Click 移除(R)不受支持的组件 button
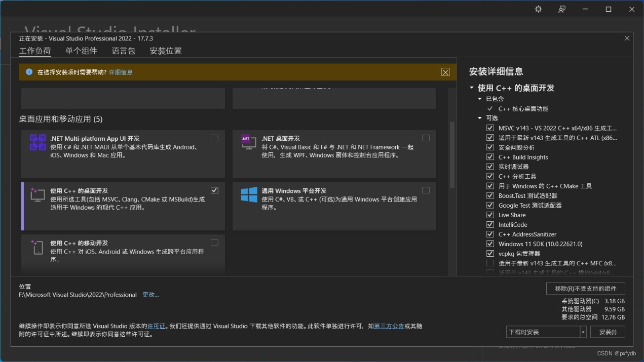The height and width of the screenshot is (362, 644). point(586,289)
